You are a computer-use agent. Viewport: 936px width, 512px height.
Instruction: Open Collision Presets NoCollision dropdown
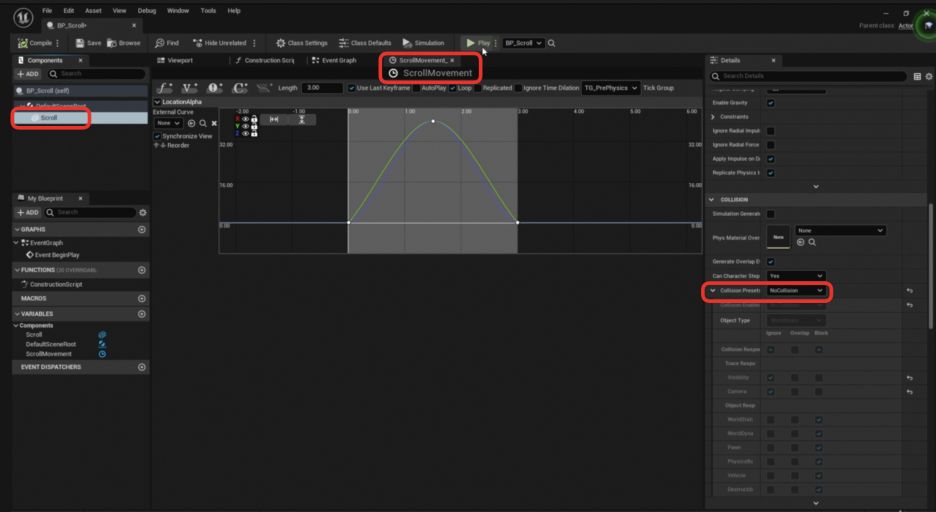pyautogui.click(x=796, y=291)
